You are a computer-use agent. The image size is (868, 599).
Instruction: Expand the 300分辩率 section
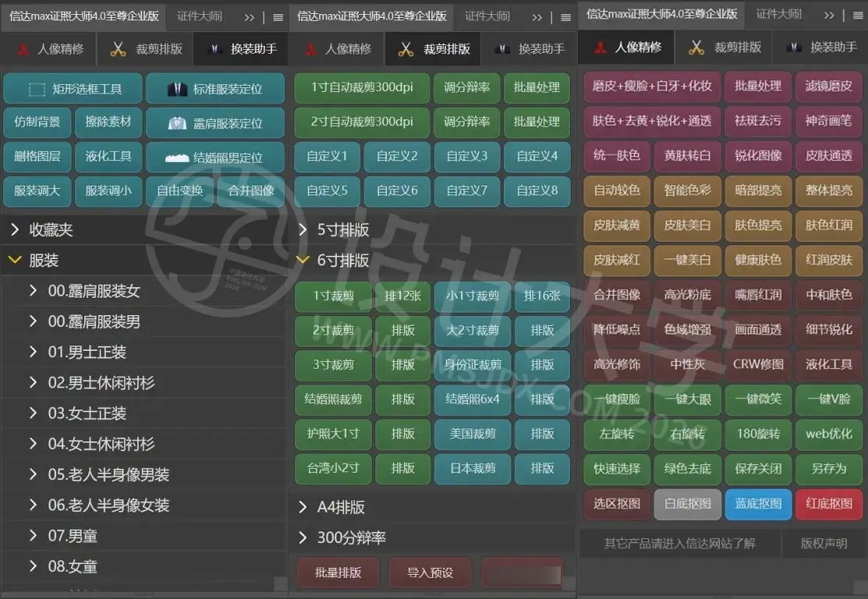432,537
